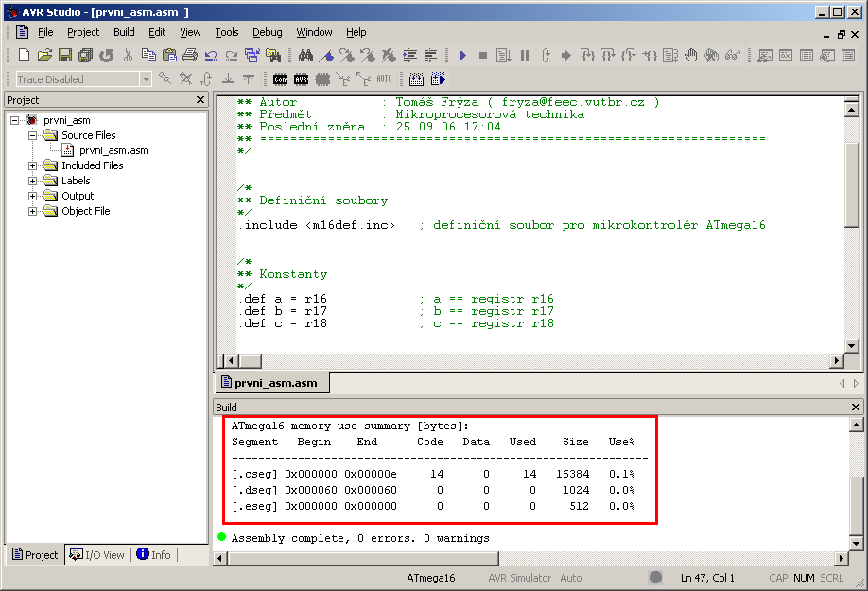Screen dimensions: 868x591
Task: Click the Step Out braces icon
Action: pyautogui.click(x=628, y=55)
